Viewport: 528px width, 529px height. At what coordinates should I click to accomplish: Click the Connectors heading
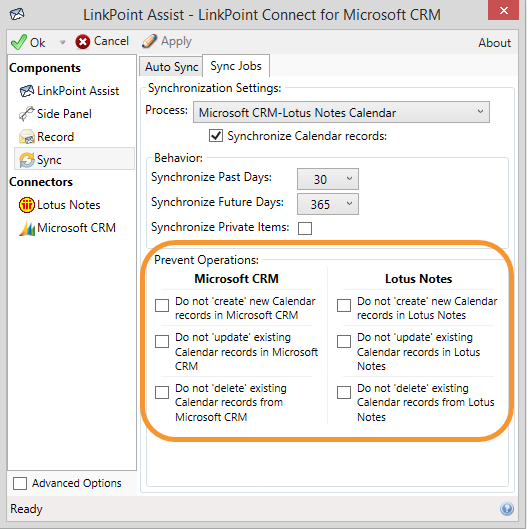[41, 182]
